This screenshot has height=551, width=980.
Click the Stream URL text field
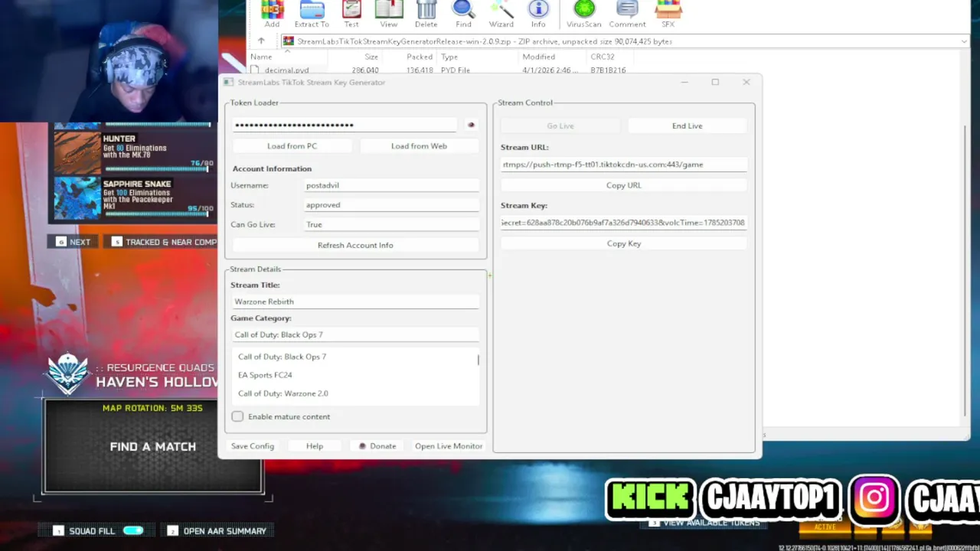624,165
